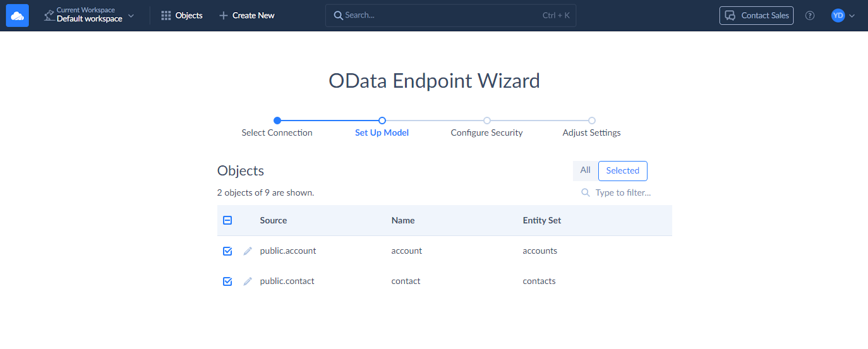Uncheck the public.contact checkbox
This screenshot has width=868, height=349.
227,281
